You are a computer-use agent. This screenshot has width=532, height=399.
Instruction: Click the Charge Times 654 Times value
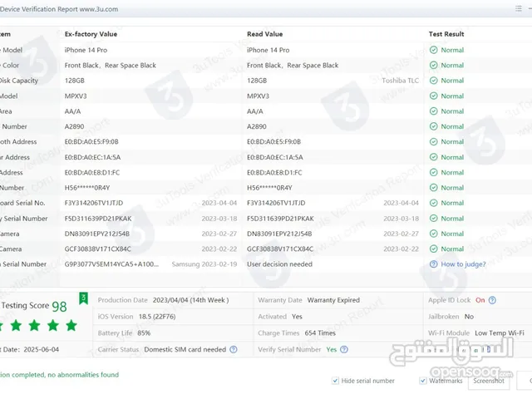(x=320, y=333)
